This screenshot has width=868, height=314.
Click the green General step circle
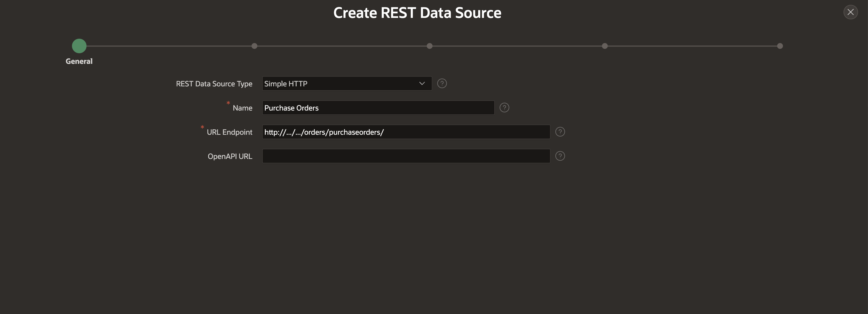[79, 46]
